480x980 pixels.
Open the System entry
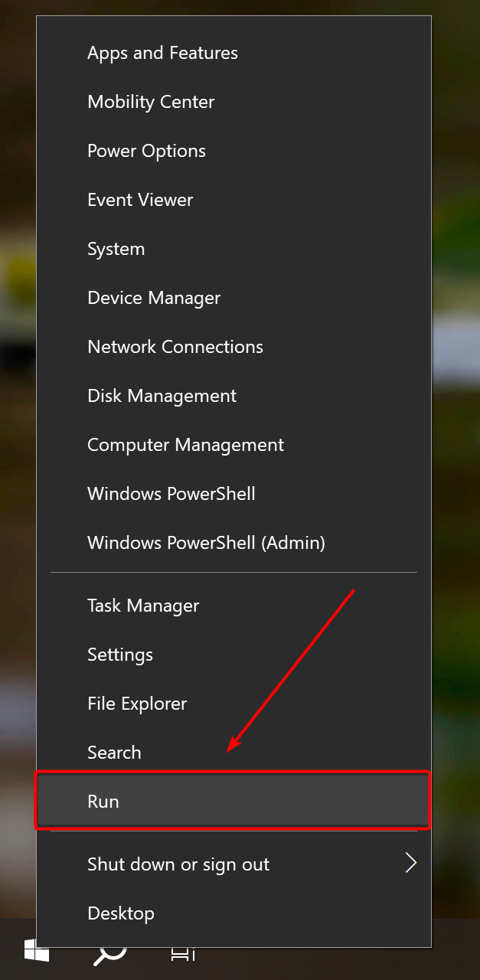(x=116, y=250)
